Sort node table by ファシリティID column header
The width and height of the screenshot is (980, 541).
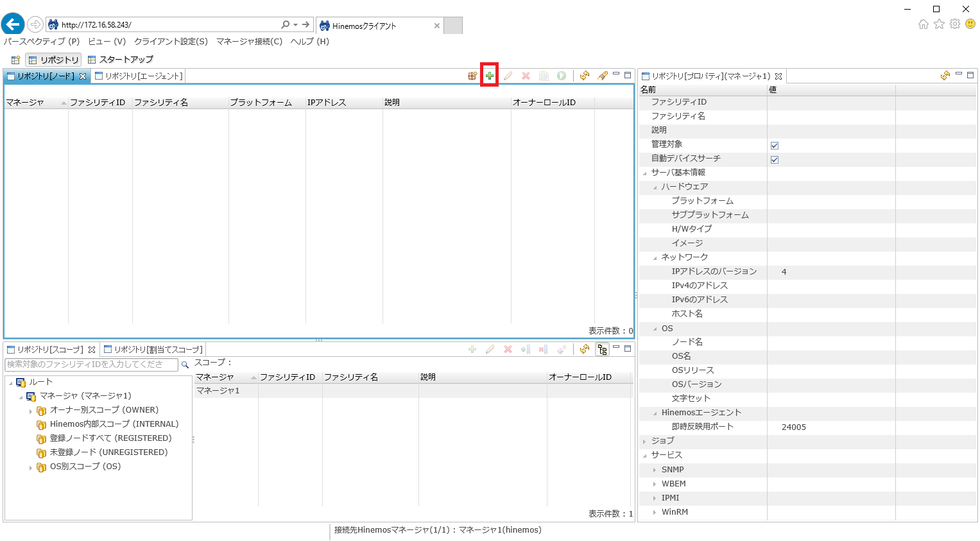(100, 103)
